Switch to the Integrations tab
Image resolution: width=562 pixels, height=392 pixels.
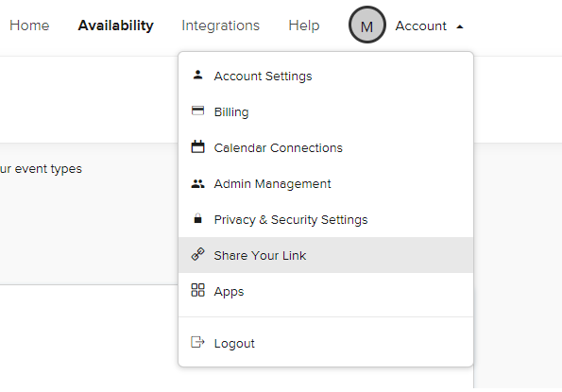click(220, 26)
